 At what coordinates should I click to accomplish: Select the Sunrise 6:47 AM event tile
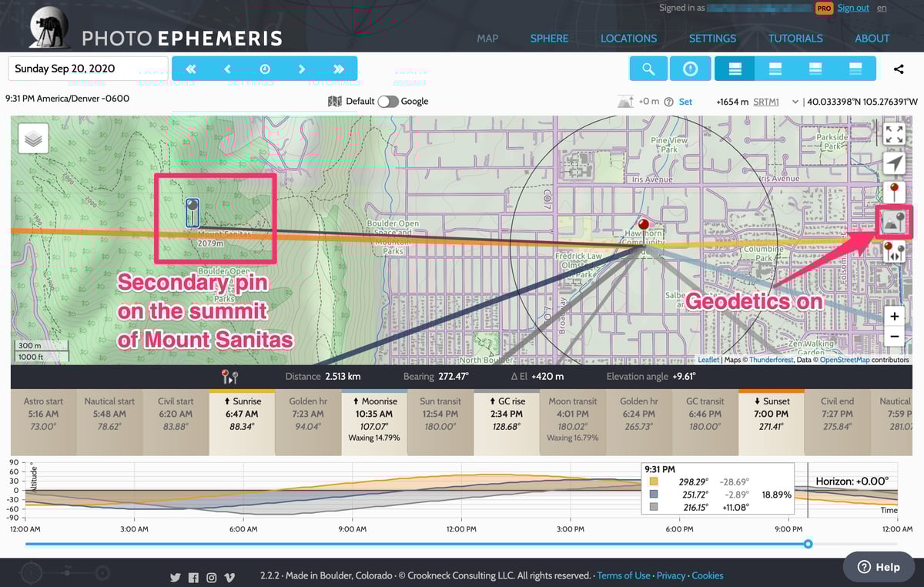[242, 421]
